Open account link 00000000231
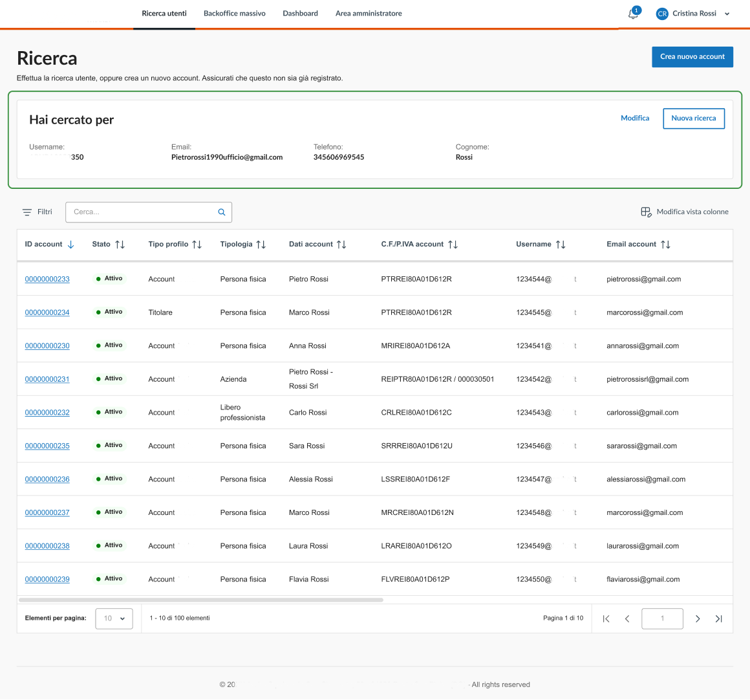This screenshot has width=750, height=700. 47,379
